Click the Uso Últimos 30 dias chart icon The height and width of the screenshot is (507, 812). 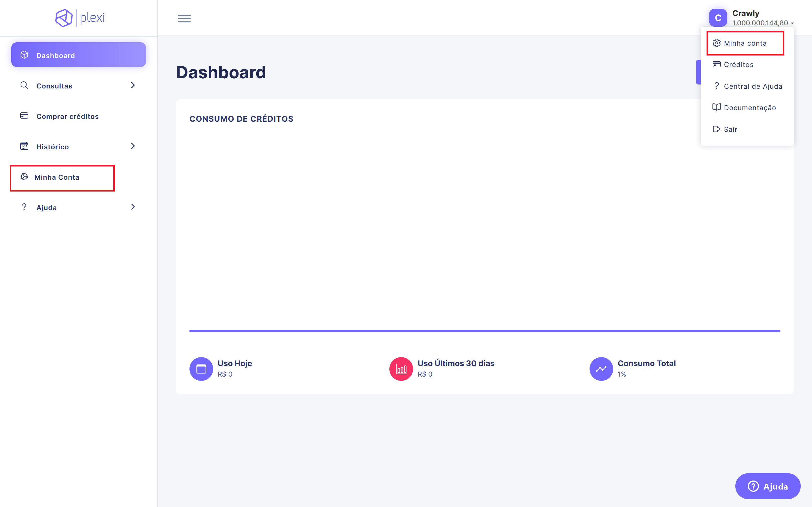[401, 369]
